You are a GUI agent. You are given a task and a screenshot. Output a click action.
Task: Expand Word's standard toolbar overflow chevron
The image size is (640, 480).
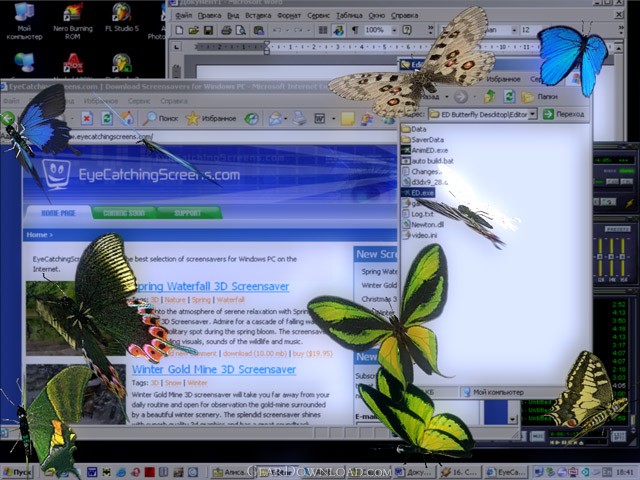tap(430, 29)
